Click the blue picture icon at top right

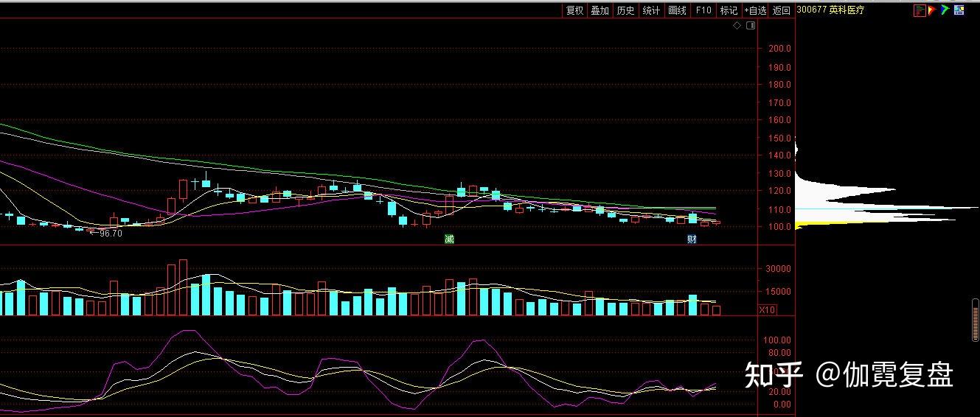tap(959, 10)
